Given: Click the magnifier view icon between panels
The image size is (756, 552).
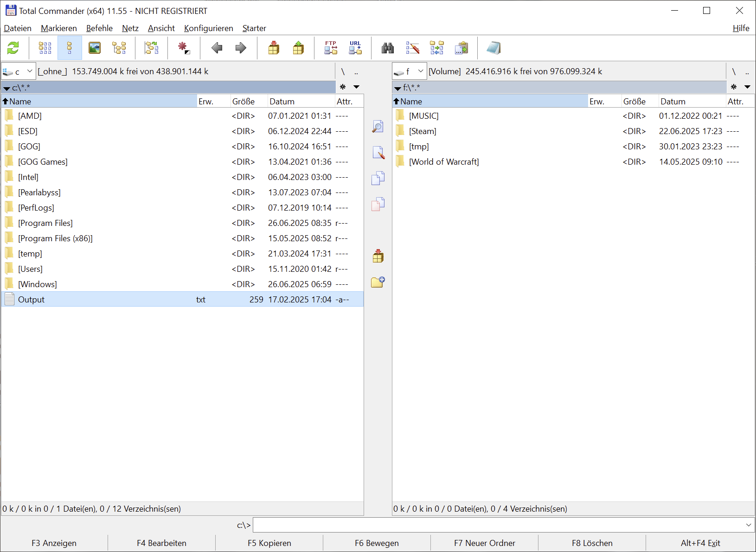Looking at the screenshot, I should point(378,127).
